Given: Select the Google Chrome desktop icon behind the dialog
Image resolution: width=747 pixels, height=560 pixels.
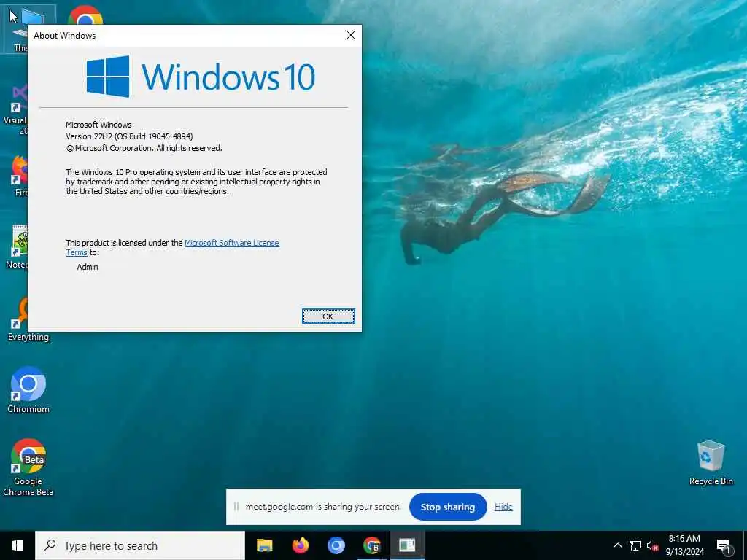Looking at the screenshot, I should coord(85,16).
